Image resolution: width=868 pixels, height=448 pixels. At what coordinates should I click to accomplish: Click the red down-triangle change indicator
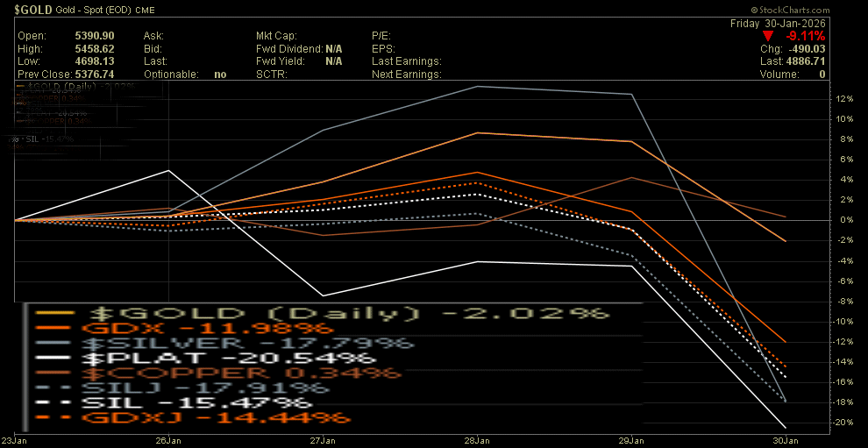click(x=767, y=37)
